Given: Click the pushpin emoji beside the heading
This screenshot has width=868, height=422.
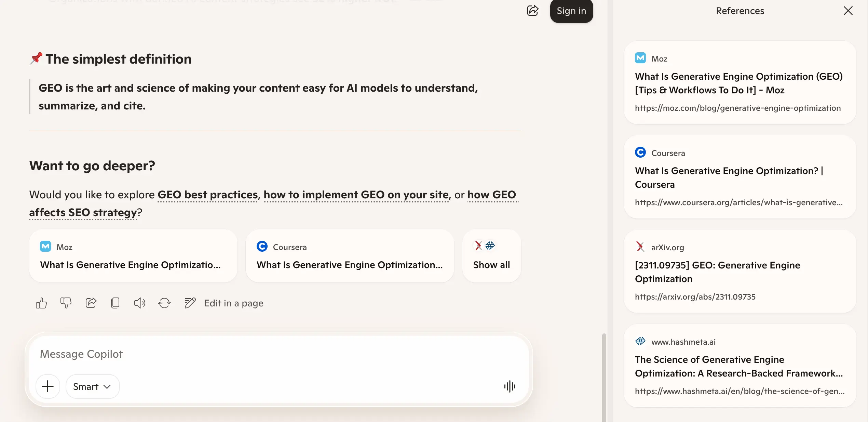Looking at the screenshot, I should point(36,58).
